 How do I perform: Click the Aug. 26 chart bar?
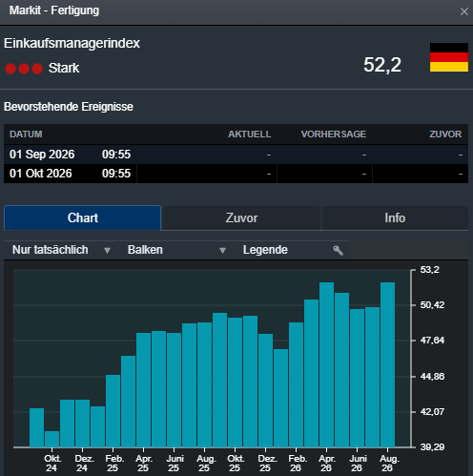point(387,364)
